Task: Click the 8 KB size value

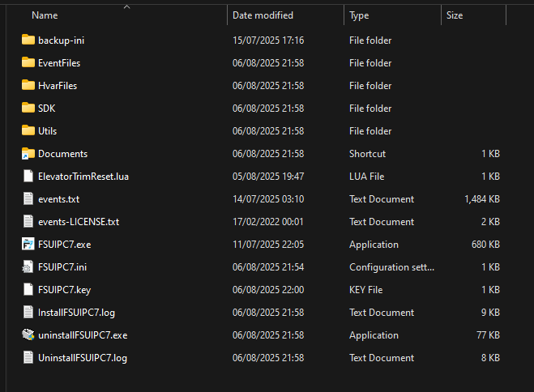Action: click(x=490, y=358)
